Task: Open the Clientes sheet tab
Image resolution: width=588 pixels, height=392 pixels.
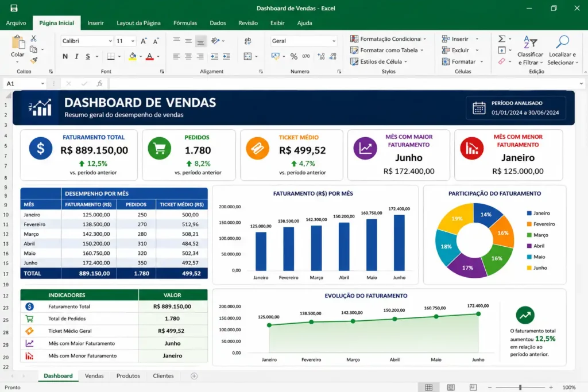Action: pyautogui.click(x=164, y=375)
